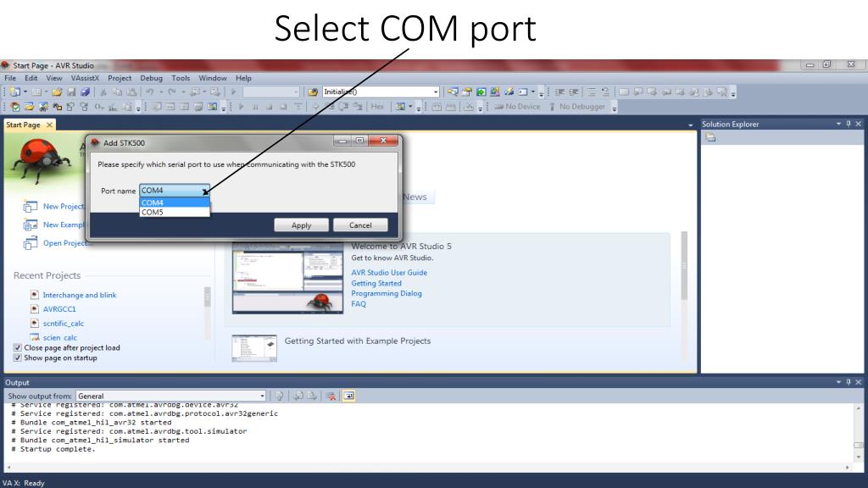Click the Hex display toolbar button
The image size is (868, 488).
(377, 107)
